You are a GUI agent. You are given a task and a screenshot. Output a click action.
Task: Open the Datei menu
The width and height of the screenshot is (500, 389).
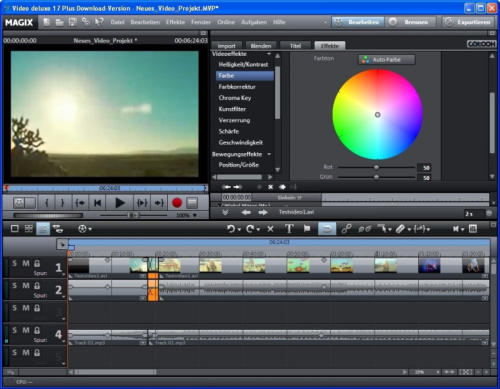tap(117, 22)
